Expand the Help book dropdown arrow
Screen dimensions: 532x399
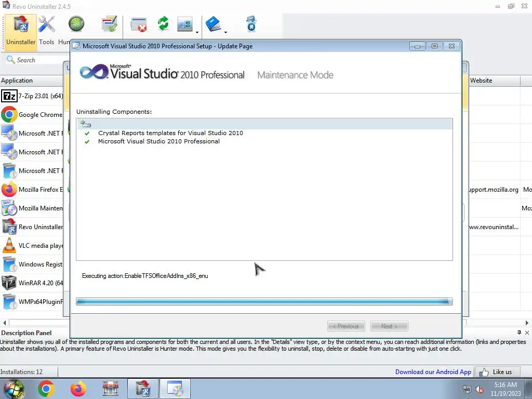(x=225, y=33)
